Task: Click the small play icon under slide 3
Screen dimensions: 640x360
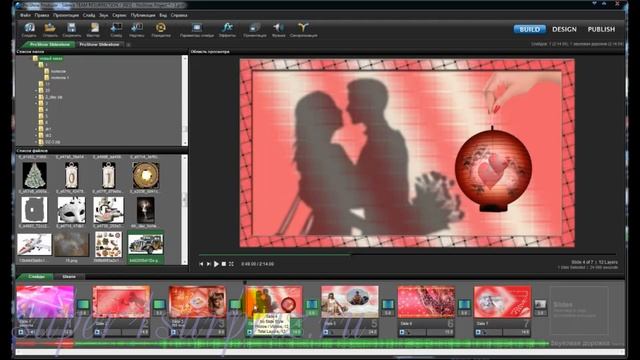Action: tap(173, 332)
